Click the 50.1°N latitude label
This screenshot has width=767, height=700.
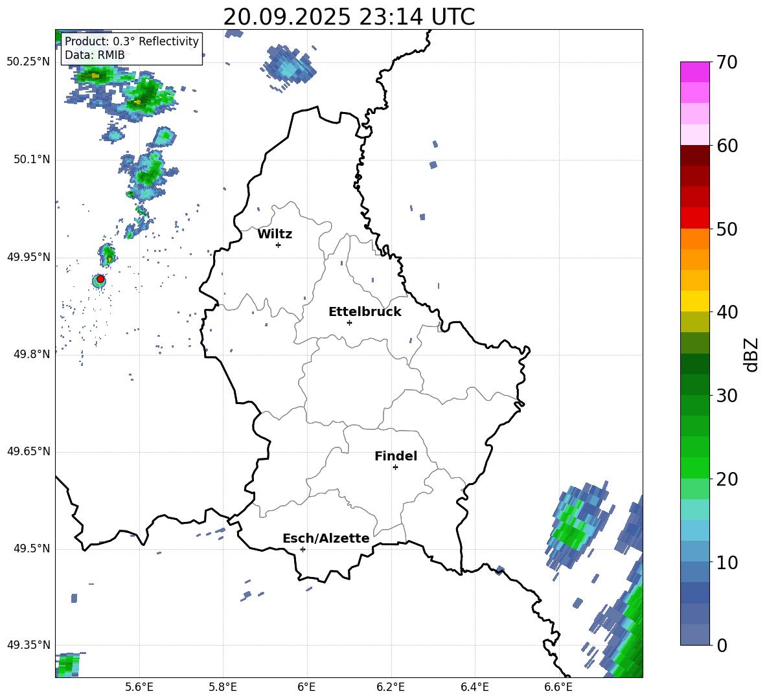point(32,160)
